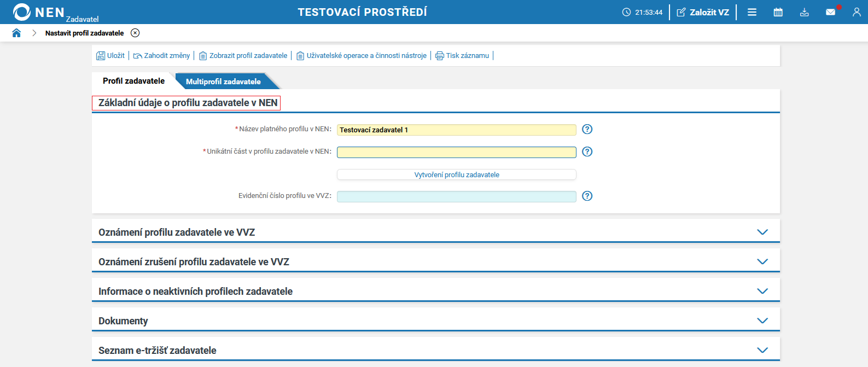Expand Informace o neaktivních profilech section
This screenshot has width=868, height=367.
click(762, 291)
